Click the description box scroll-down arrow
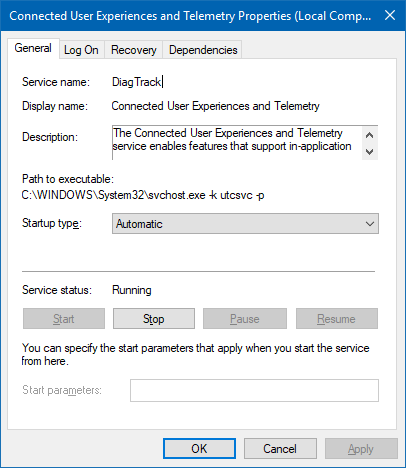The width and height of the screenshot is (406, 468). [x=369, y=152]
